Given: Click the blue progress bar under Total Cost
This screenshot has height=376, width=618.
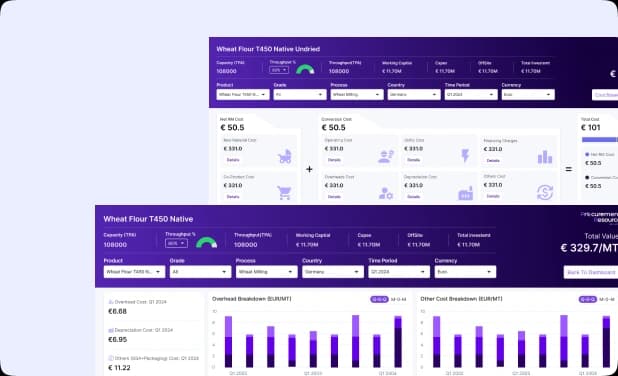Looking at the screenshot, I should tap(600, 140).
